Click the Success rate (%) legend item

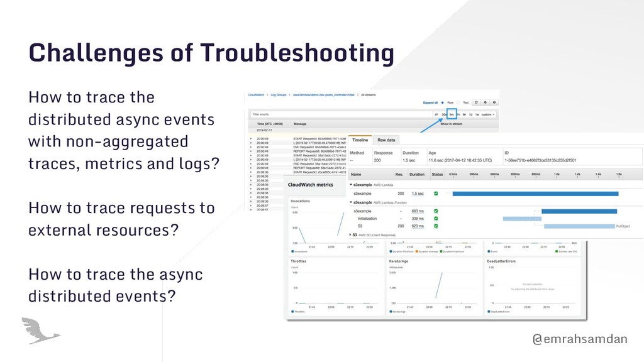566,251
